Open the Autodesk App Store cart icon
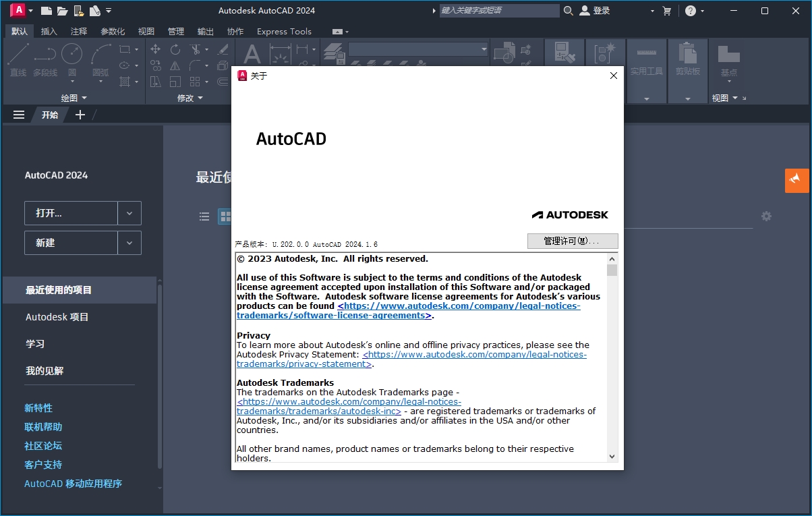The width and height of the screenshot is (812, 516). coord(667,11)
